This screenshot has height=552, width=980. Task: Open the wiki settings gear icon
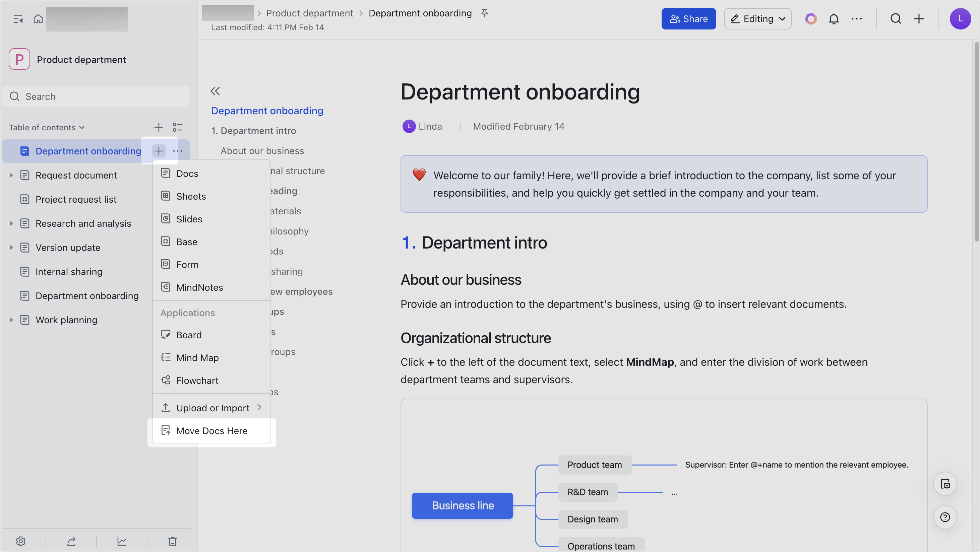point(20,541)
